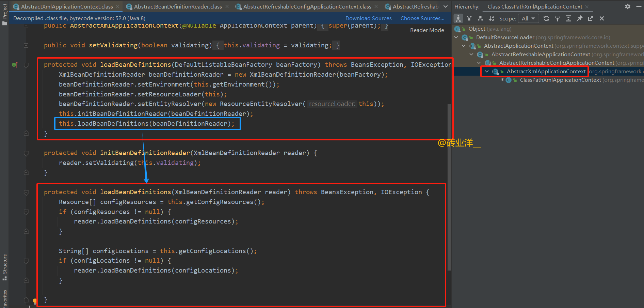This screenshot has width=644, height=308.
Task: Click the Choose Sources... link
Action: pos(422,18)
